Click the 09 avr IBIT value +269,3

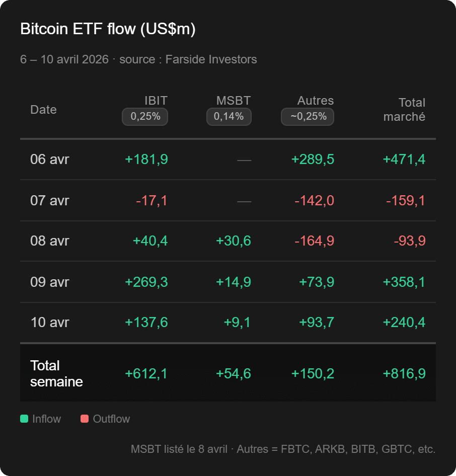pyautogui.click(x=146, y=282)
